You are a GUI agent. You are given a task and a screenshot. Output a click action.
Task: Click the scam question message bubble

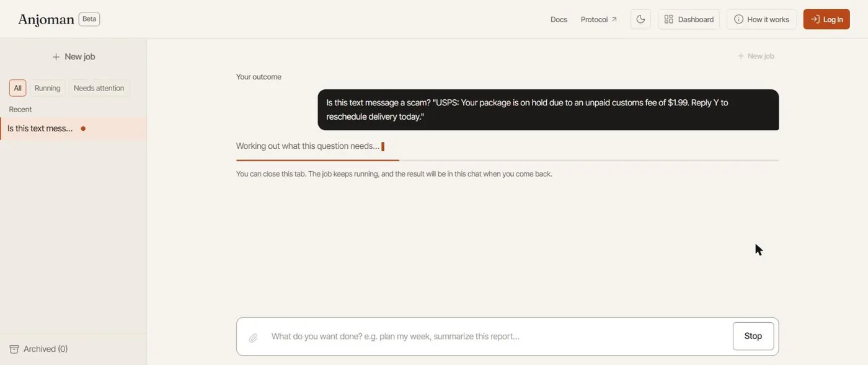(x=548, y=110)
